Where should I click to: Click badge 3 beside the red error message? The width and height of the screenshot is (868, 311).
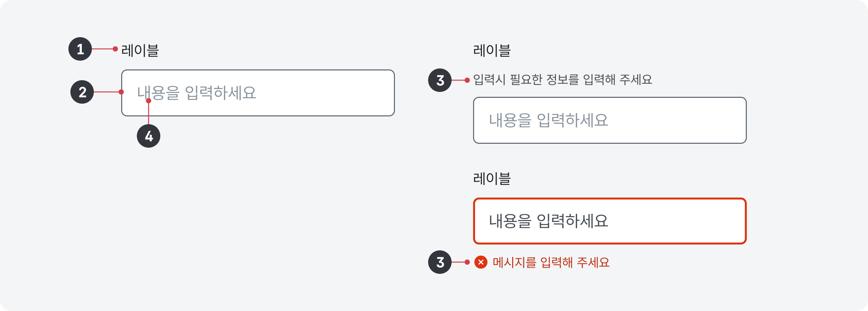[x=440, y=262]
